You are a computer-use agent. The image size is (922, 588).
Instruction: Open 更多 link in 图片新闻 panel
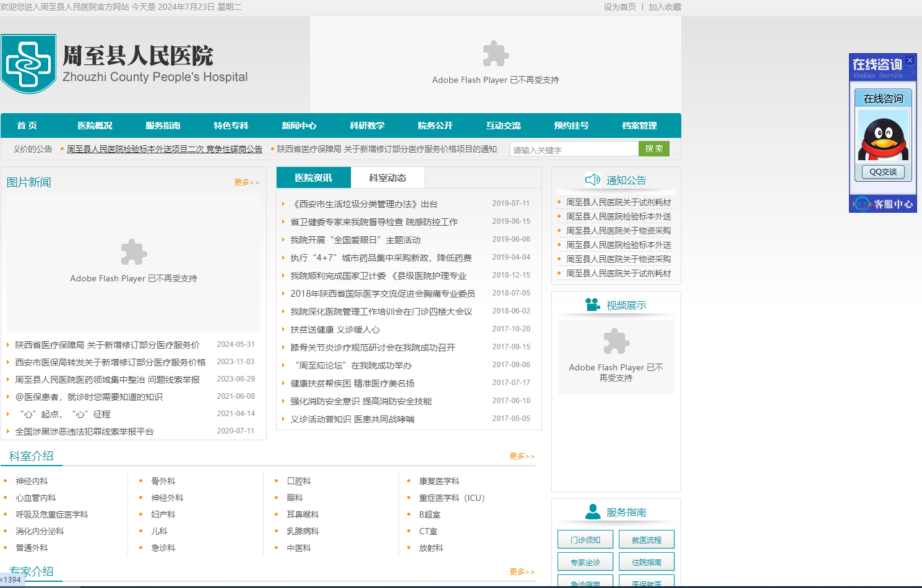[x=247, y=182]
